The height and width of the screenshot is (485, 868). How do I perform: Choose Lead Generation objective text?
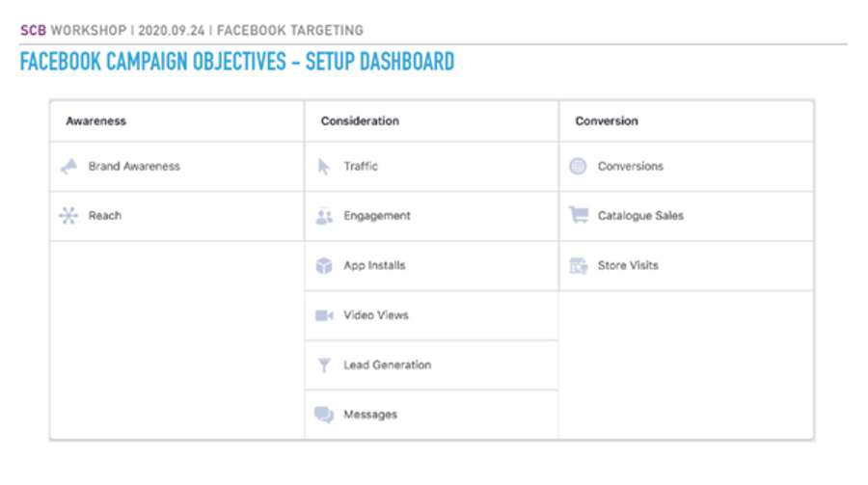click(388, 364)
